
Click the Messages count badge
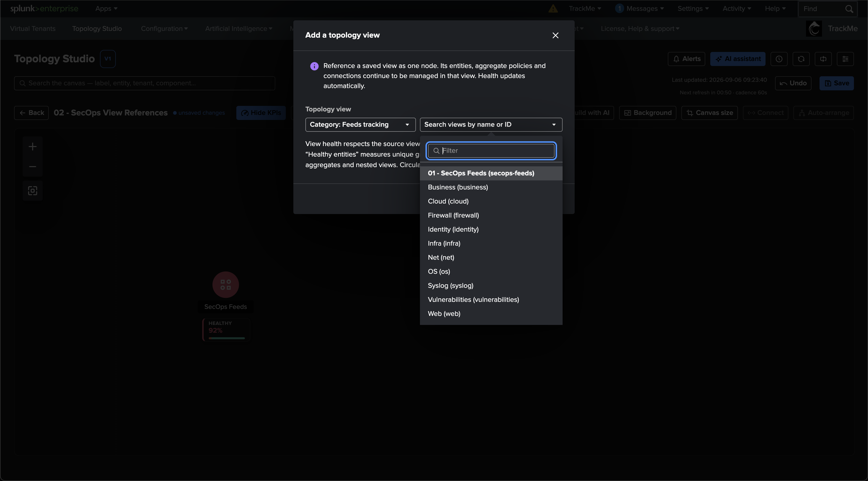tap(619, 9)
